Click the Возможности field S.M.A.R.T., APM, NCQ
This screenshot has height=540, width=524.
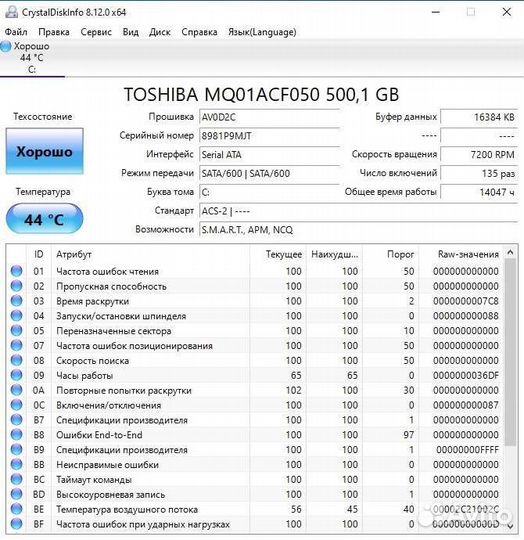[x=358, y=230]
